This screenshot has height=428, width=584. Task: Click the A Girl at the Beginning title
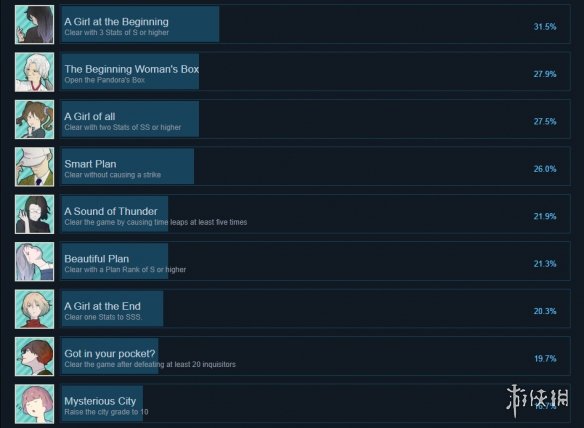116,22
